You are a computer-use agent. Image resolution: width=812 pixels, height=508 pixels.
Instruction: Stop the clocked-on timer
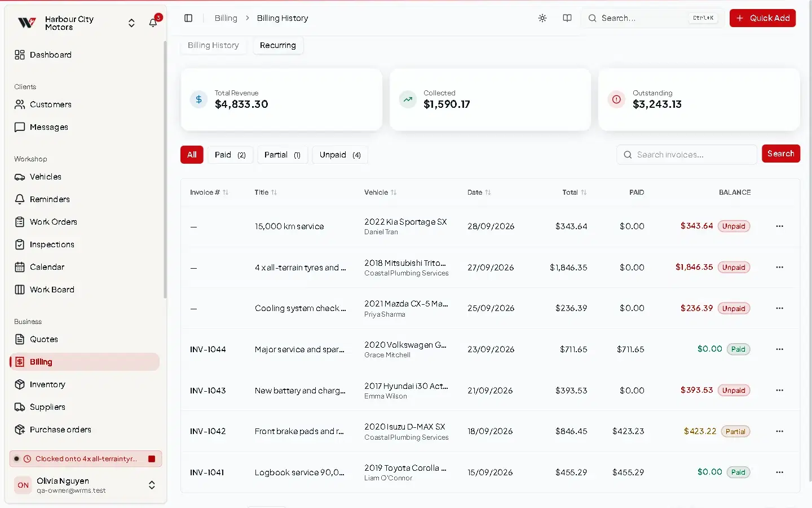(x=152, y=459)
